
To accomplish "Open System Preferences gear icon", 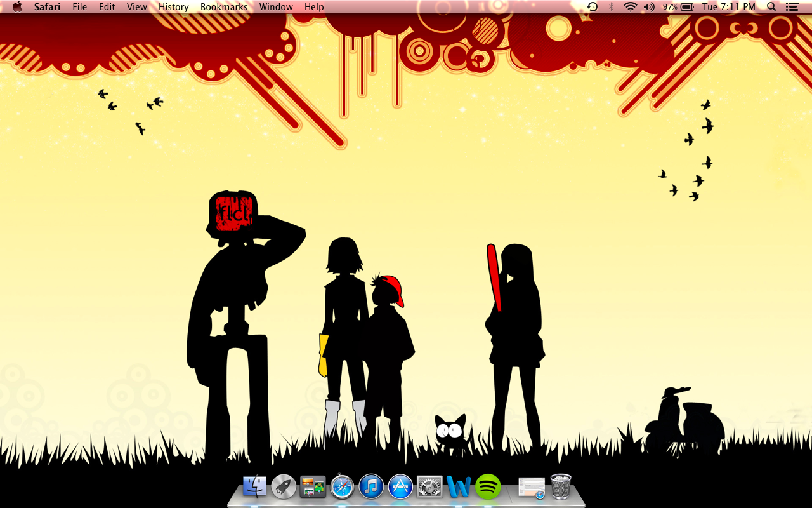I will coord(429,487).
